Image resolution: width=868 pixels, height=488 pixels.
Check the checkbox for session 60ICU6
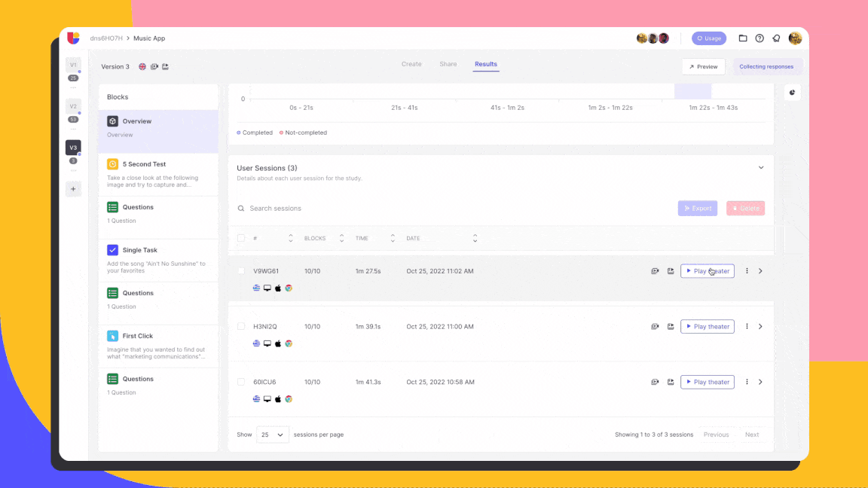coord(241,382)
